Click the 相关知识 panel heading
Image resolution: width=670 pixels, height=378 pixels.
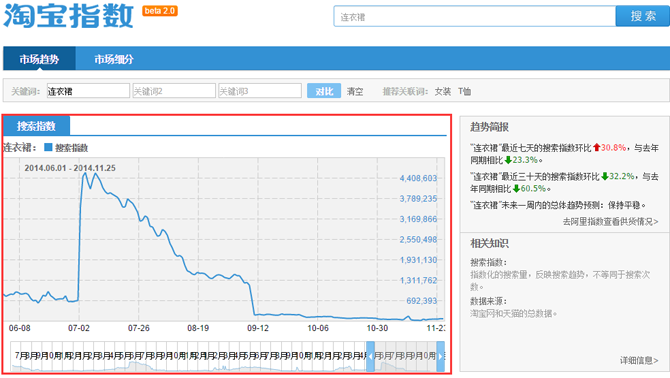489,243
